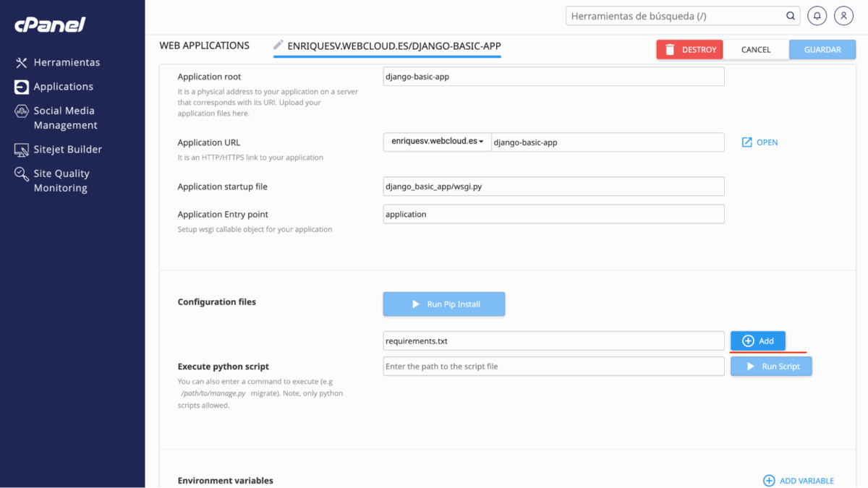Click the Environment variables heading
The width and height of the screenshot is (868, 488).
(x=226, y=481)
